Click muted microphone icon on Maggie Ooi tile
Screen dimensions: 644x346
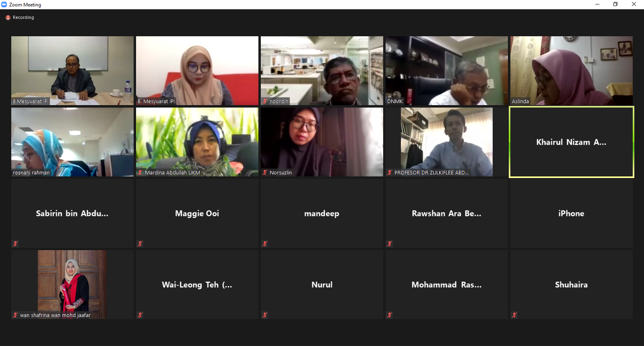[140, 244]
